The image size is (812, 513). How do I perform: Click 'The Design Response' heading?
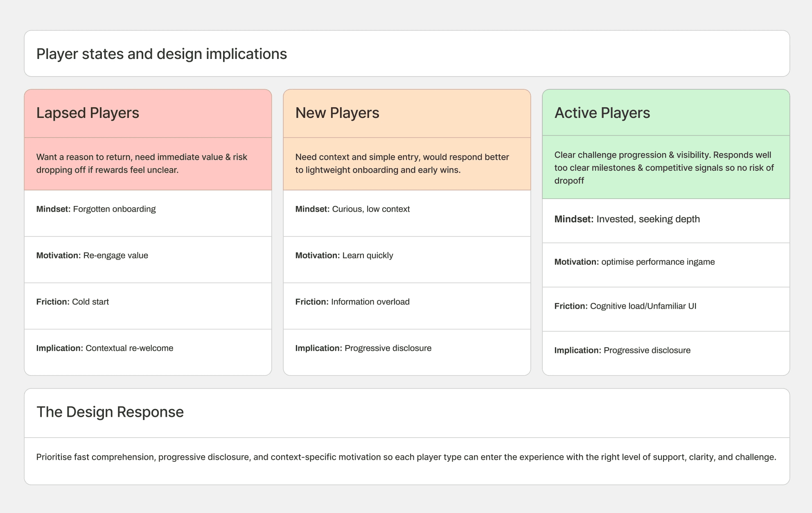tap(110, 412)
